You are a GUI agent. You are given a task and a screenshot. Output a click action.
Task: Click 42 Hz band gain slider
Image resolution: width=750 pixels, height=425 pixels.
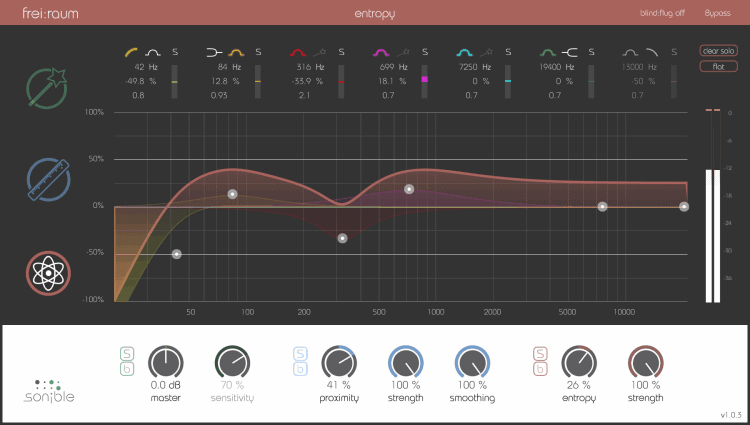point(175,82)
